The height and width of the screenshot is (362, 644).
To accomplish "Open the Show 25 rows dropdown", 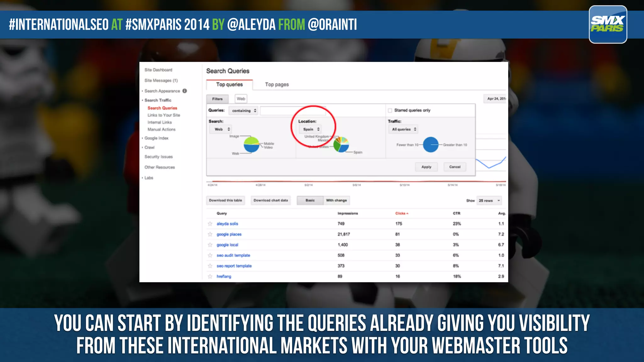I will click(x=489, y=200).
